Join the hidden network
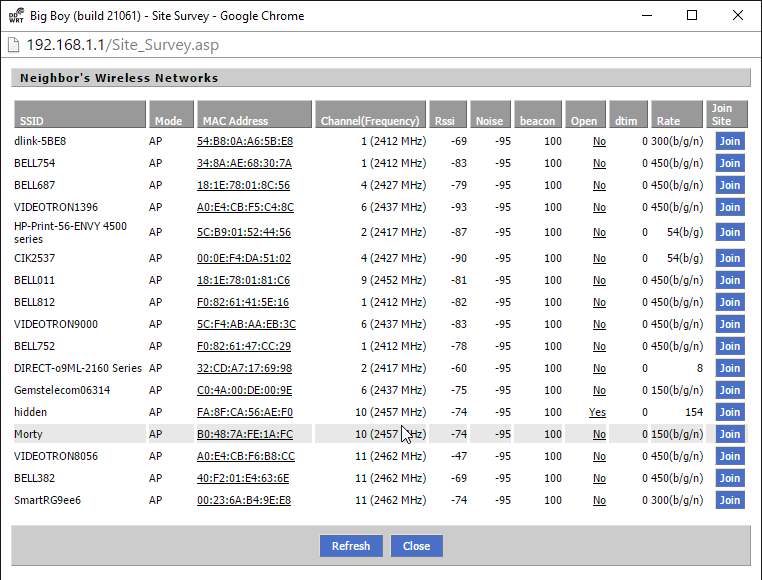 point(729,412)
